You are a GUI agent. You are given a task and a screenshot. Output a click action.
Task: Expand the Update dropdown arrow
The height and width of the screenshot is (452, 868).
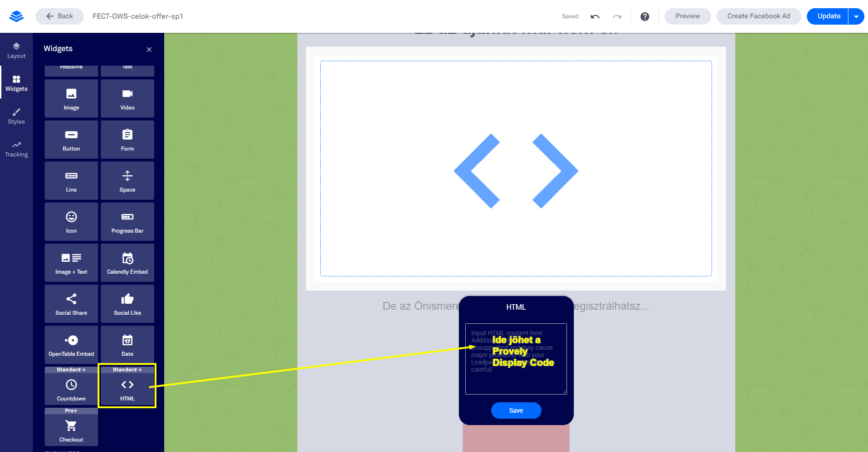(856, 16)
